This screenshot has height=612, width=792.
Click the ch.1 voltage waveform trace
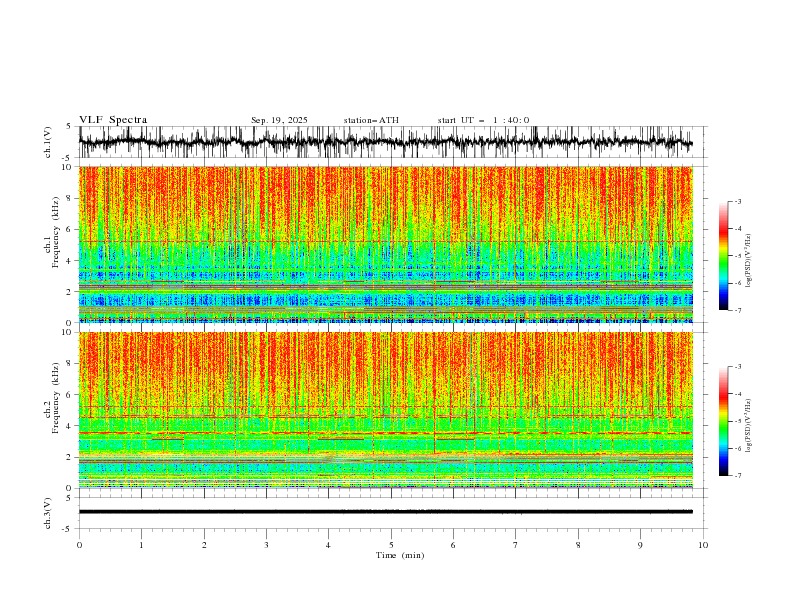[385, 142]
